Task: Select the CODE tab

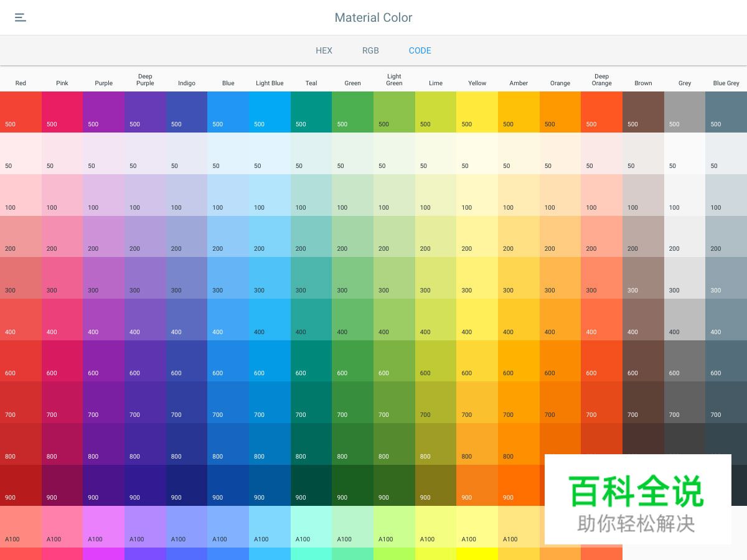Action: [420, 50]
